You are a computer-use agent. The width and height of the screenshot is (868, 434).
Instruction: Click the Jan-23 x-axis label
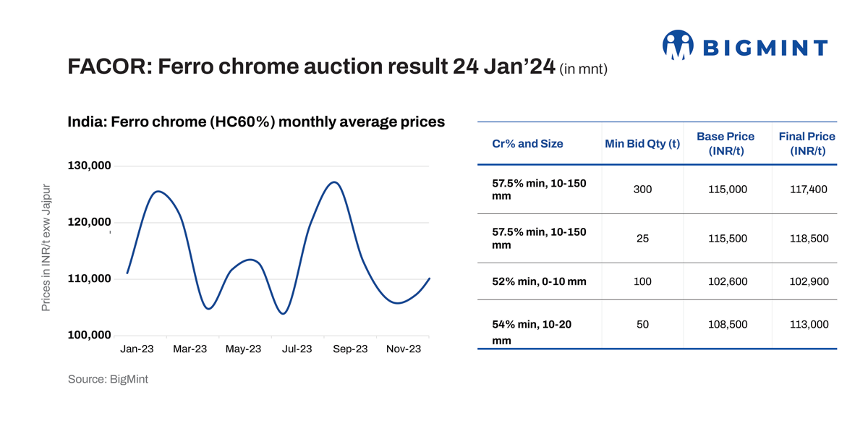(137, 349)
